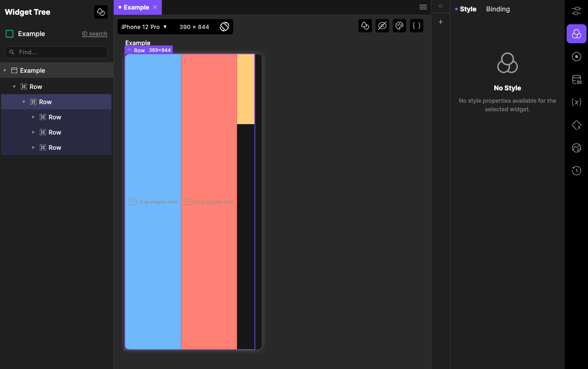Open the actions target icon in sidebar
The image size is (588, 369).
[577, 57]
